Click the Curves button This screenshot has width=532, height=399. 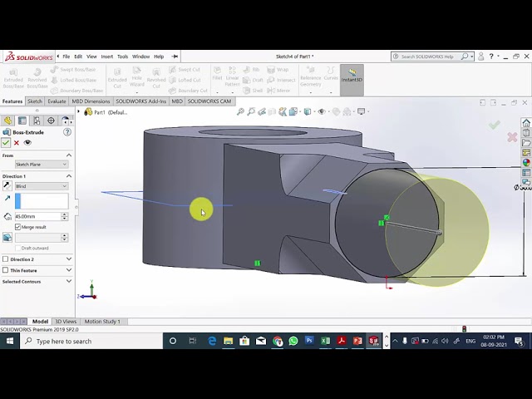tap(331, 74)
